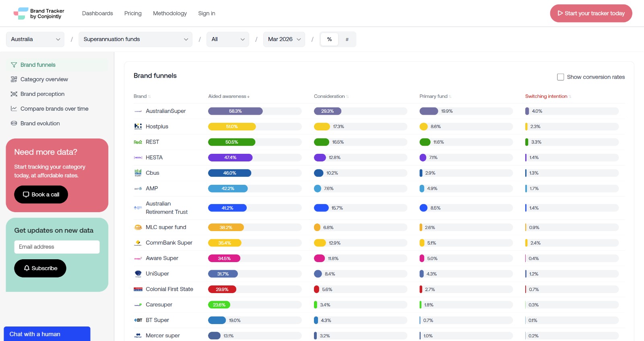644x341 pixels.
Task: Switch display to percentage mode
Action: pyautogui.click(x=330, y=39)
